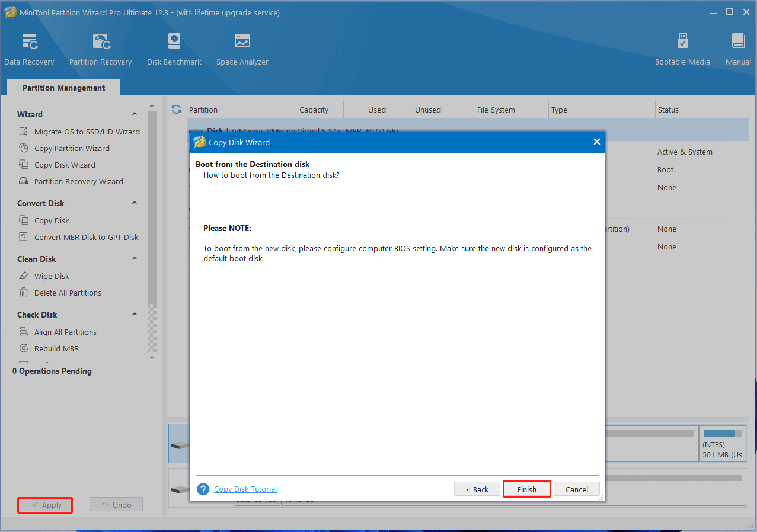The width and height of the screenshot is (757, 532).
Task: Select the Partition Management tab
Action: click(64, 88)
